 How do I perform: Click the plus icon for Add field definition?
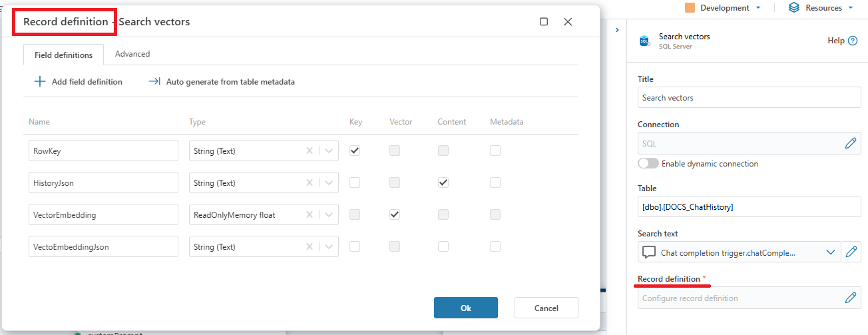[40, 82]
